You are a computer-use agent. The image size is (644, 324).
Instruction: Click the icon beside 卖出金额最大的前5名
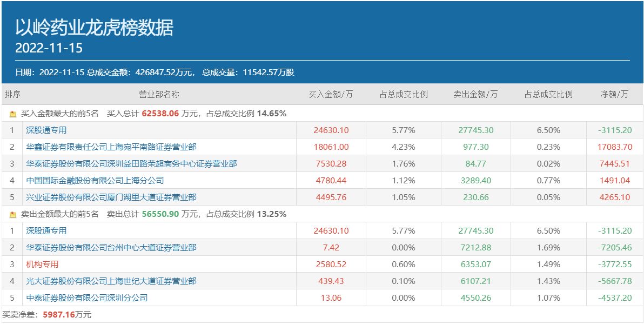tap(13, 215)
